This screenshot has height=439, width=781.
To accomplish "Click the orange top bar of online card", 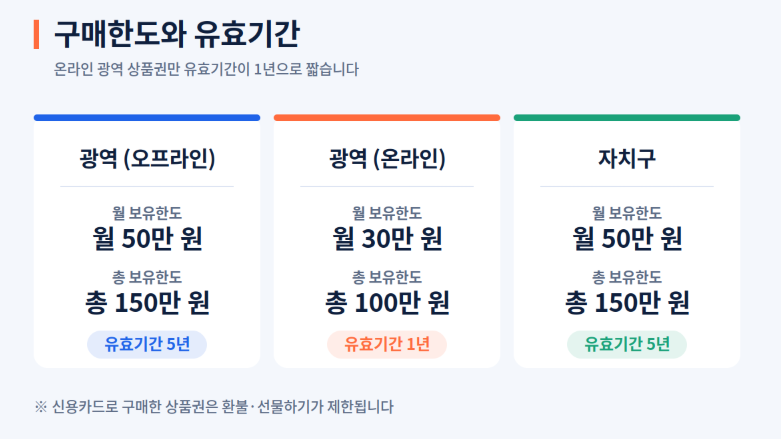I will pos(387,118).
